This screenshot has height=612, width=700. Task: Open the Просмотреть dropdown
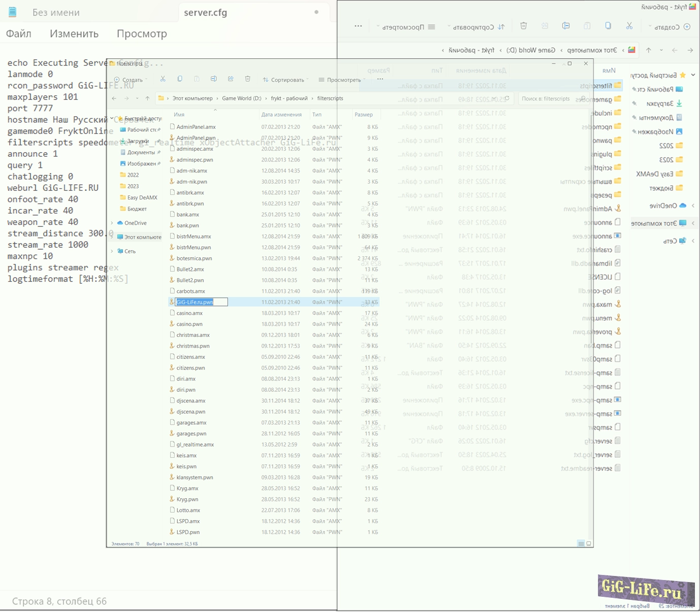tap(342, 80)
